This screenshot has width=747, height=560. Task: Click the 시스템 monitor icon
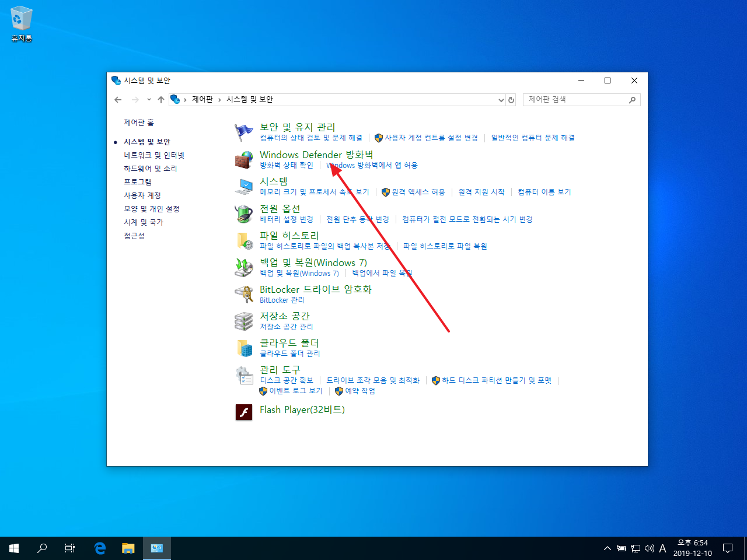243,185
